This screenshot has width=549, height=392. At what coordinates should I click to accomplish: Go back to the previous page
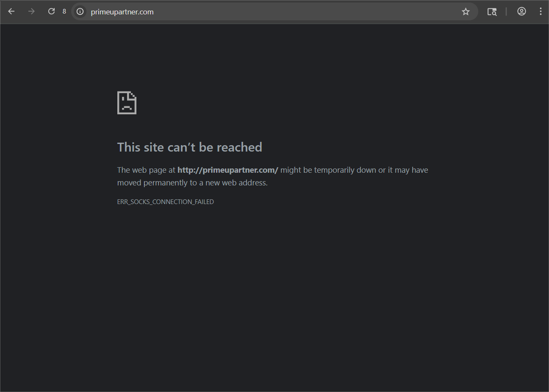11,11
